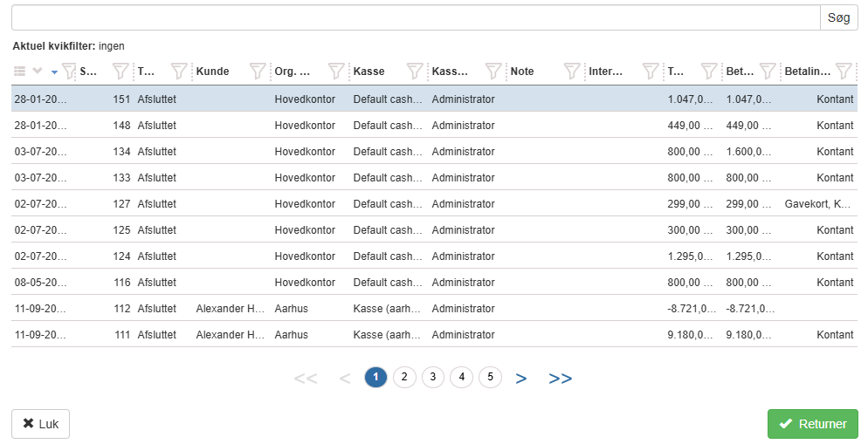868x444 pixels.
Task: Click the list view icon in the table header
Action: coord(20,71)
